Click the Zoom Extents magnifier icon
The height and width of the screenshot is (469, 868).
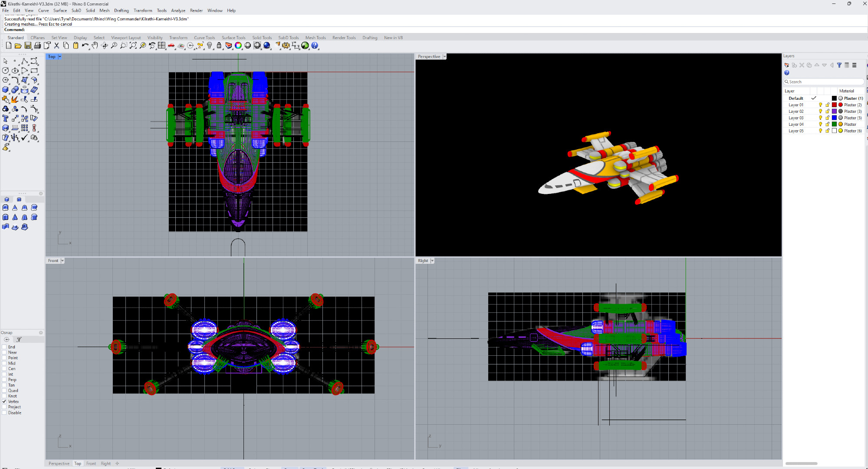133,46
